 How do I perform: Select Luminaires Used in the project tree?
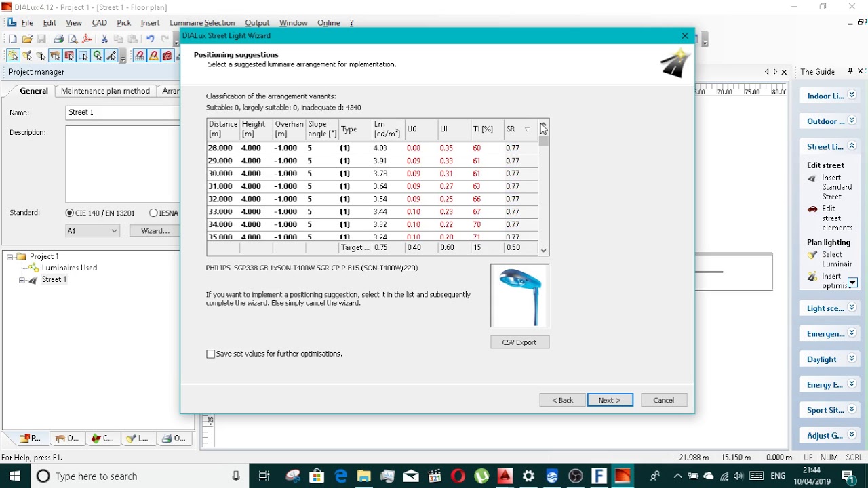[69, 268]
